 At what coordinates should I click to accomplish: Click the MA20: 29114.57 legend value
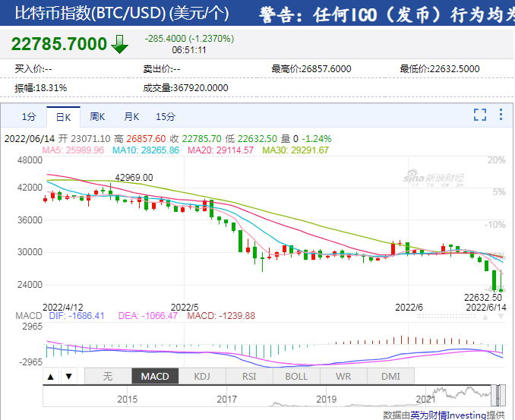[220, 150]
